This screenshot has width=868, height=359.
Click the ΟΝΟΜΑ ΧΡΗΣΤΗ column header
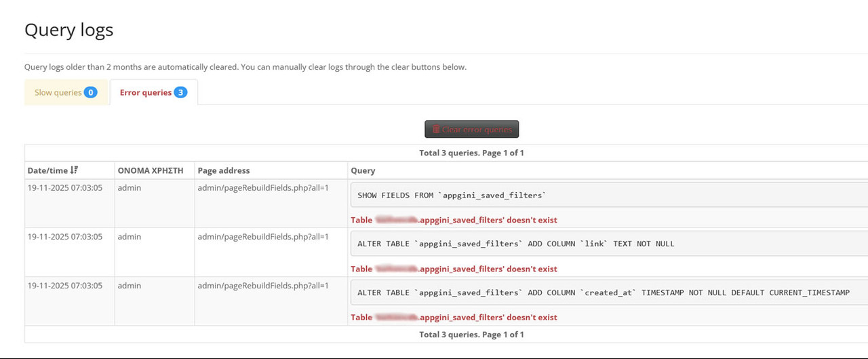click(151, 170)
